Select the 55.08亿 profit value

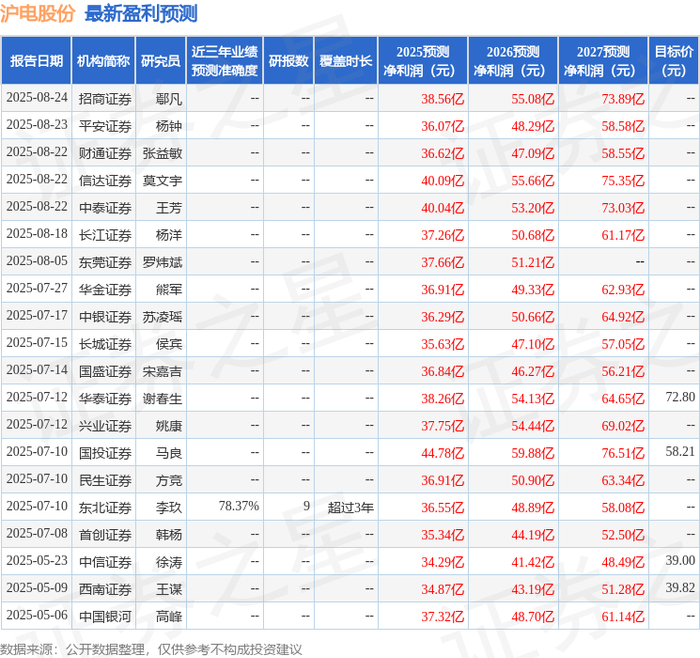pos(533,98)
